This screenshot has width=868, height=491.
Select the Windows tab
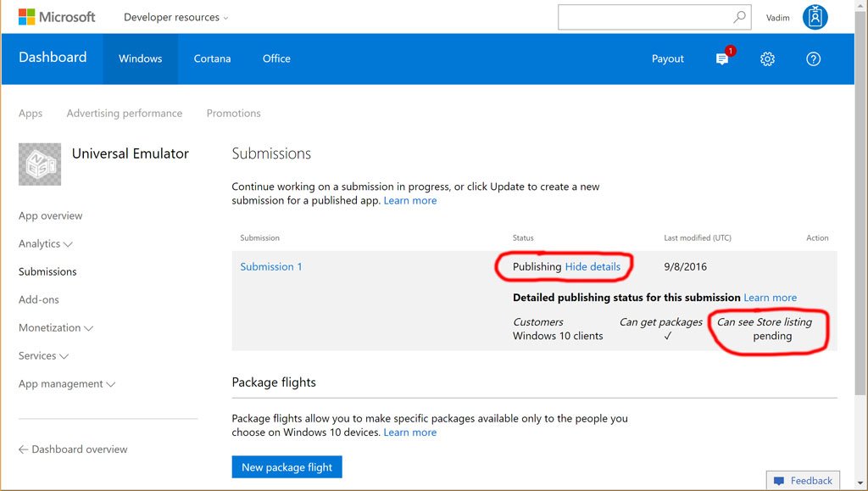pyautogui.click(x=141, y=59)
